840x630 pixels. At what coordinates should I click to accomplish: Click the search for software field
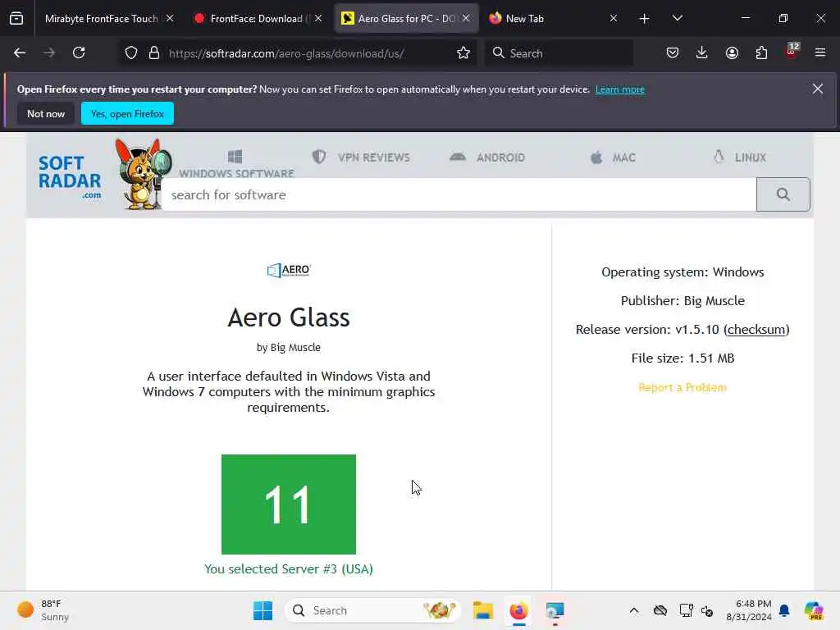tap(459, 194)
